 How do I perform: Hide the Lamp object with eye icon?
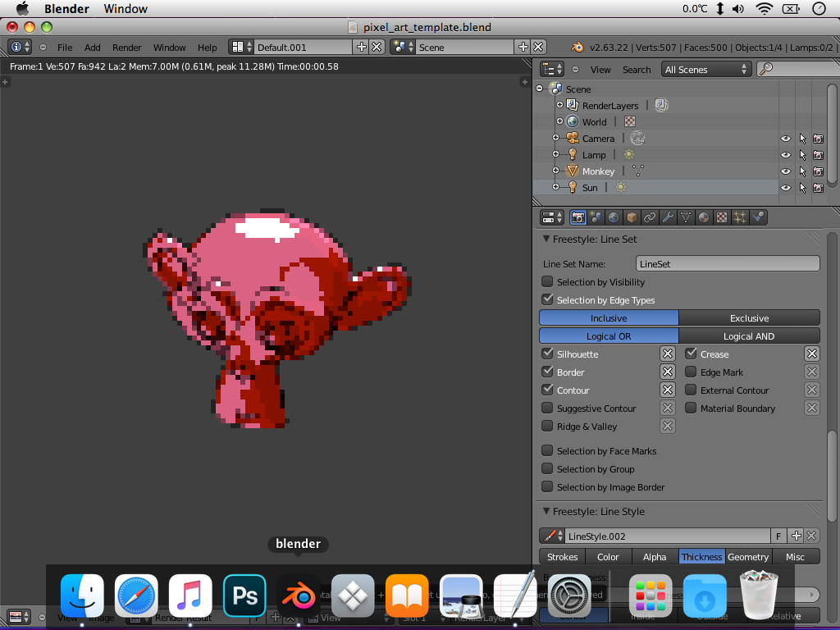(785, 155)
